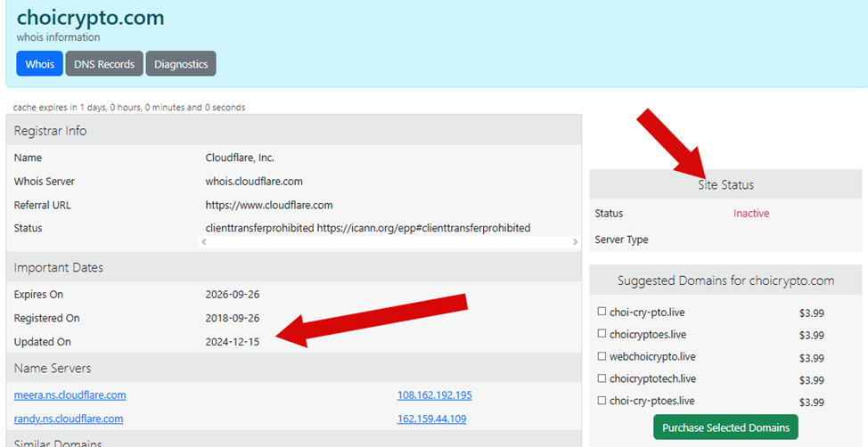Image resolution: width=868 pixels, height=447 pixels.
Task: Select expiry date 2026-09-26
Action: click(233, 295)
